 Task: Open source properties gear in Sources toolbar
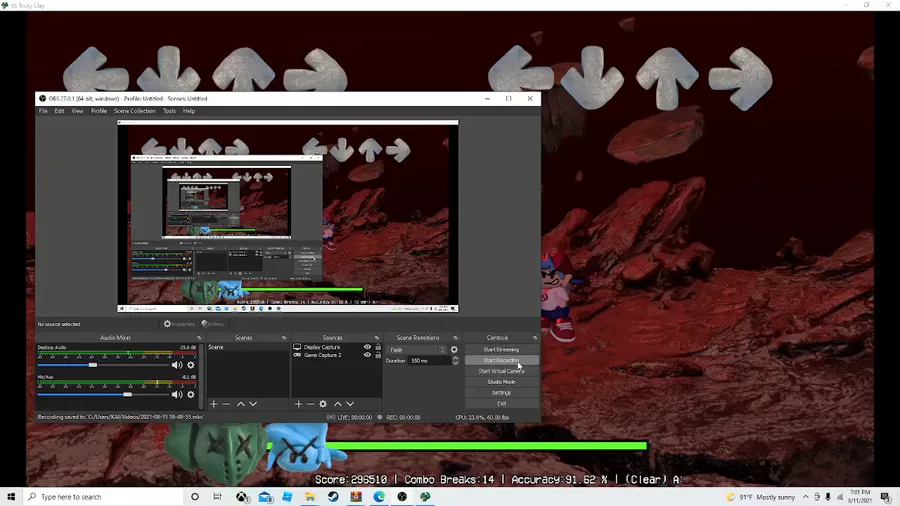click(323, 404)
